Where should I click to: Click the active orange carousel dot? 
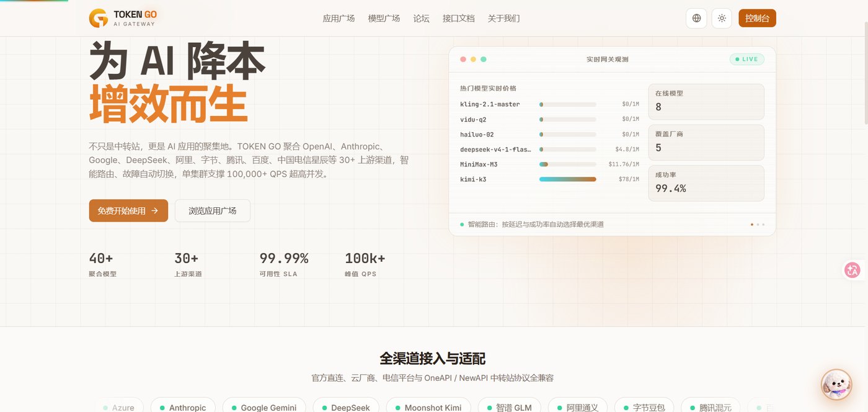coord(752,225)
